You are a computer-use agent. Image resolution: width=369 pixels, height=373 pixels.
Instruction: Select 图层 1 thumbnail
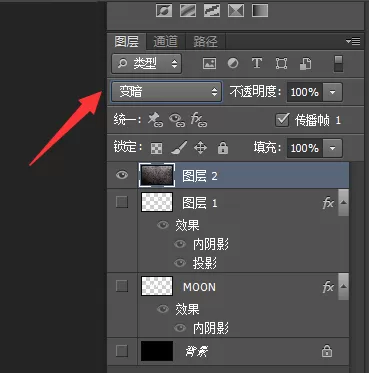(157, 202)
